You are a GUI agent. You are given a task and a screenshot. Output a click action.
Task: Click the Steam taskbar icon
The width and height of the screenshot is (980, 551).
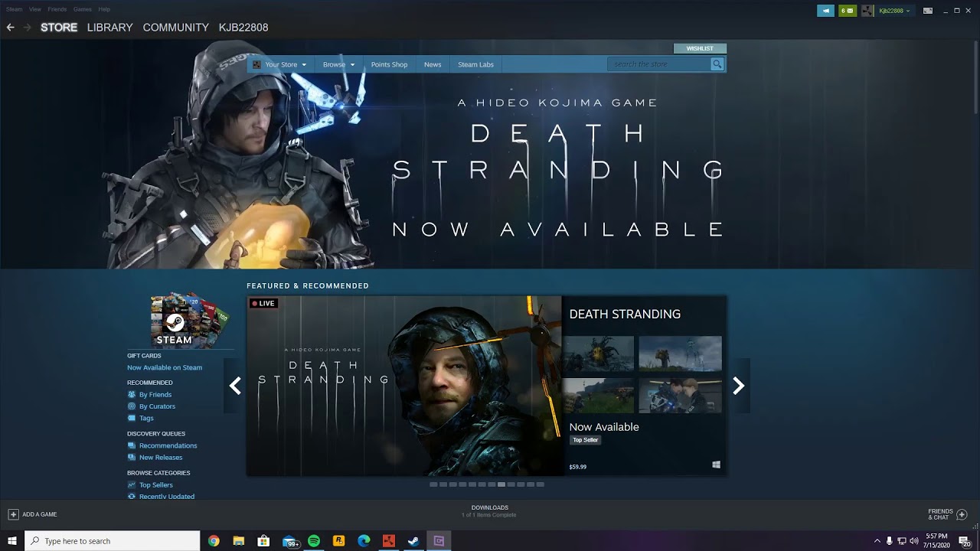tap(413, 541)
